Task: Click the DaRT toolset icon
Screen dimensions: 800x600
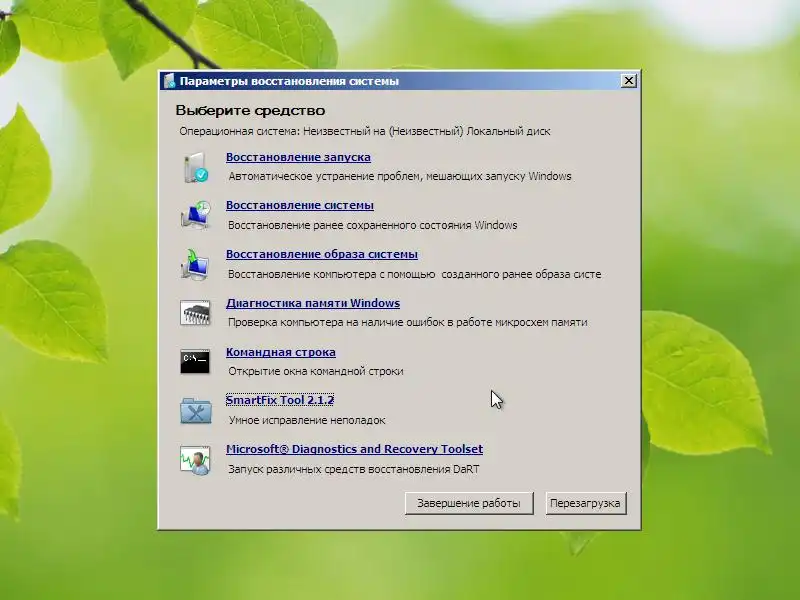Action: 195,460
